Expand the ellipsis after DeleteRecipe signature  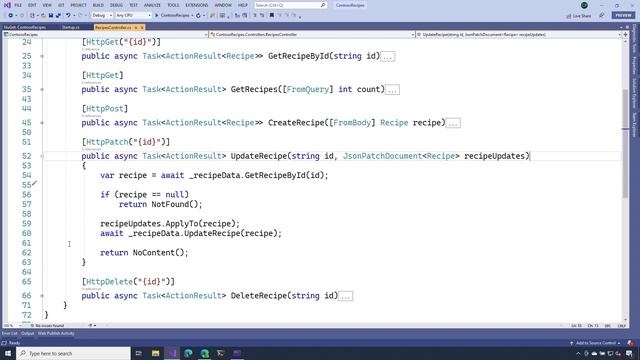click(345, 296)
